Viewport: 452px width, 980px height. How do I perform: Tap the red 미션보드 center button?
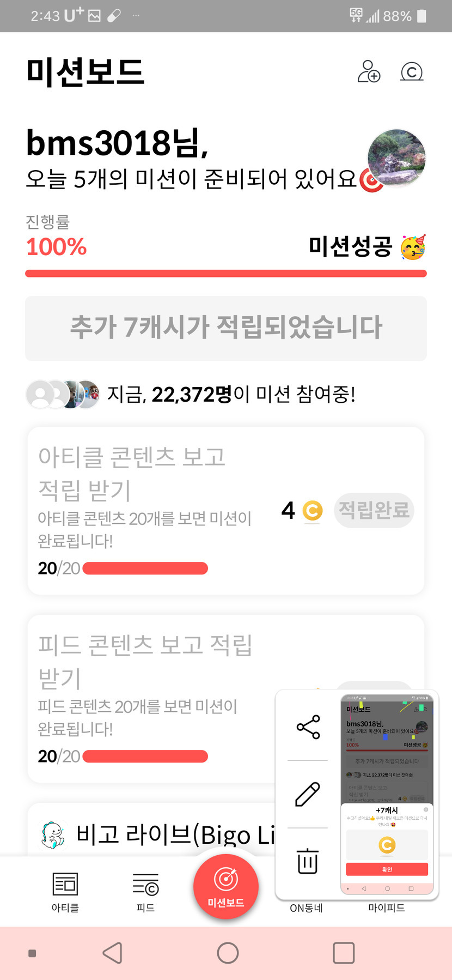pyautogui.click(x=226, y=887)
